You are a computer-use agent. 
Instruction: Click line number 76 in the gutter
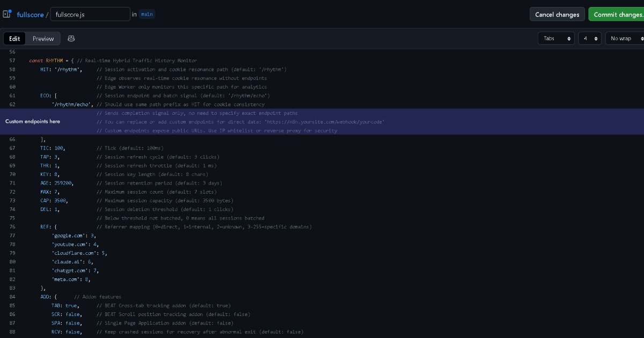(12, 227)
